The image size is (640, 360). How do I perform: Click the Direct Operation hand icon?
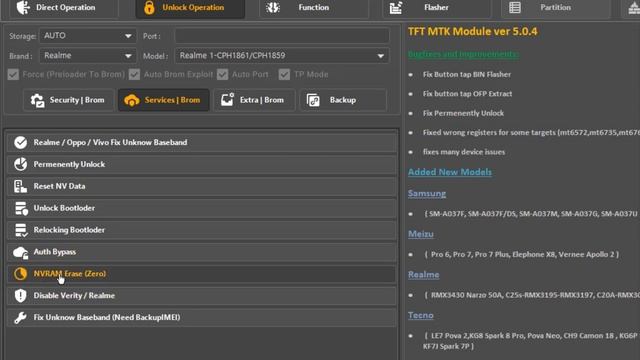pyautogui.click(x=23, y=7)
